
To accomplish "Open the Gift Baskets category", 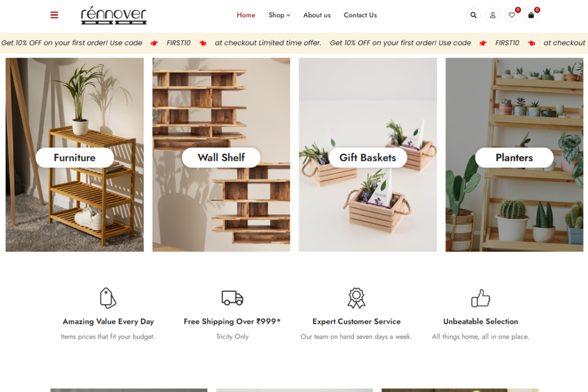I will (x=368, y=157).
